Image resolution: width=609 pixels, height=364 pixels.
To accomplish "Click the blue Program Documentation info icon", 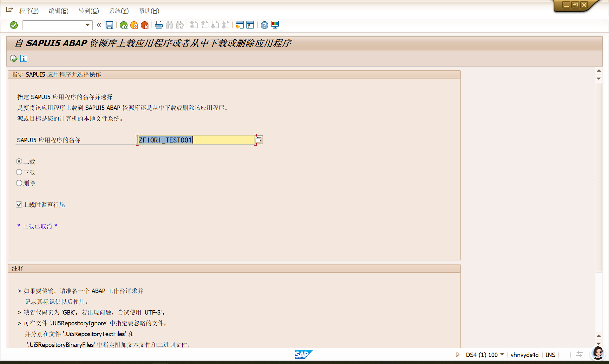I will click(24, 58).
